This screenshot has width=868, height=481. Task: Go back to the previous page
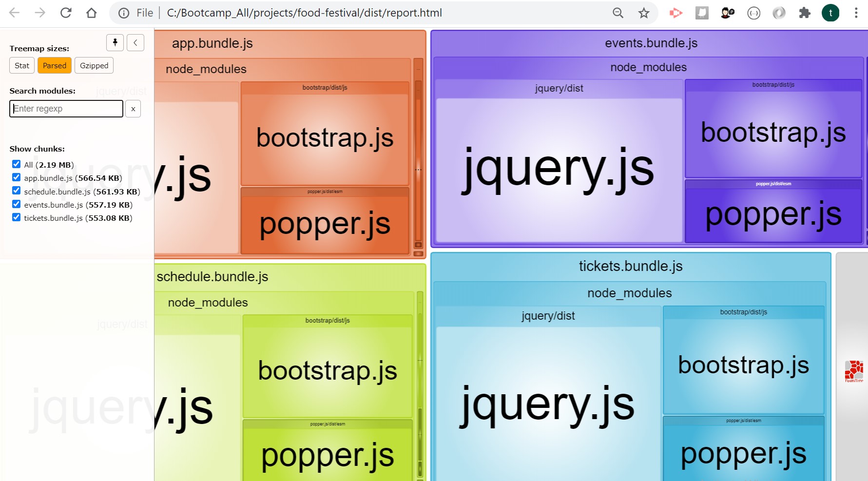(x=15, y=13)
